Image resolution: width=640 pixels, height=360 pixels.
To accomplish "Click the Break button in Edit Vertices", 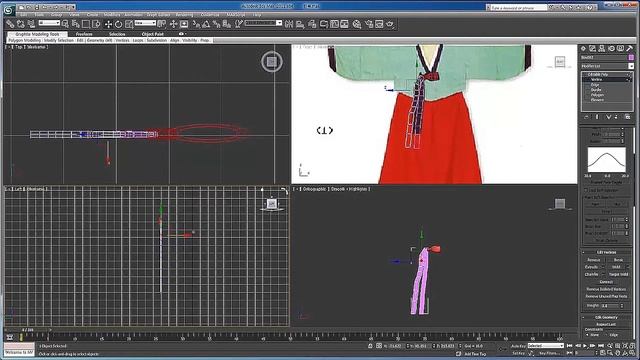I will (618, 260).
